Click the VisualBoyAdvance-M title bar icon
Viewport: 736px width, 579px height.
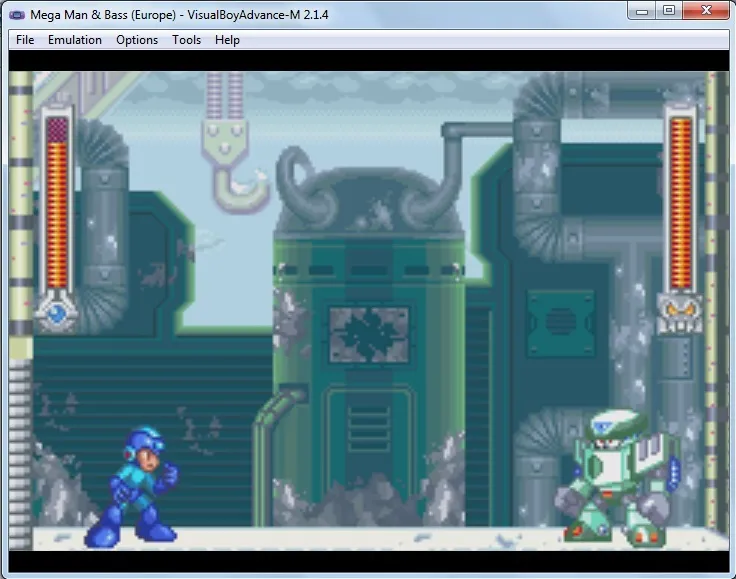(x=17, y=15)
